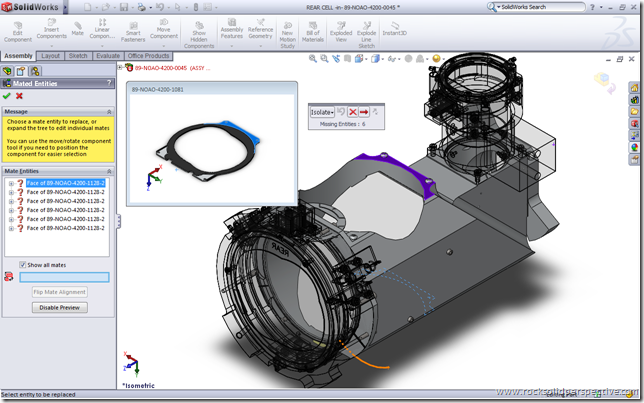Open Assembly Features tool
The height and width of the screenshot is (403, 644).
pos(232,29)
